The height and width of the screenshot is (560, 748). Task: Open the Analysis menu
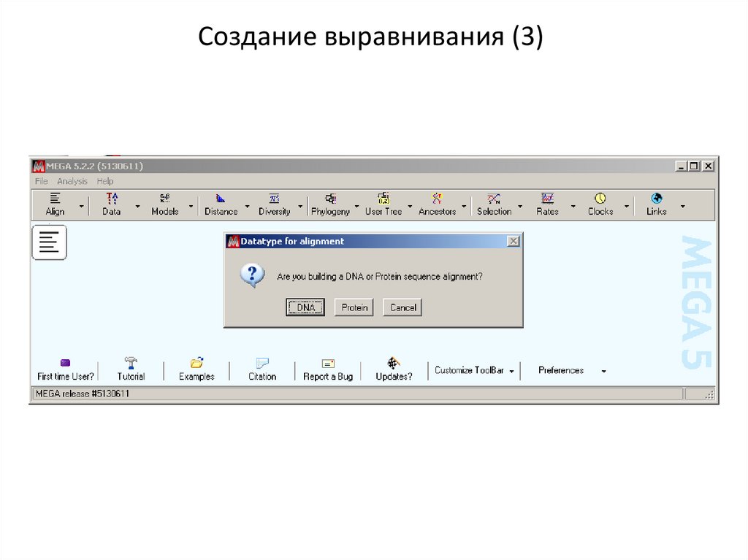tap(72, 181)
